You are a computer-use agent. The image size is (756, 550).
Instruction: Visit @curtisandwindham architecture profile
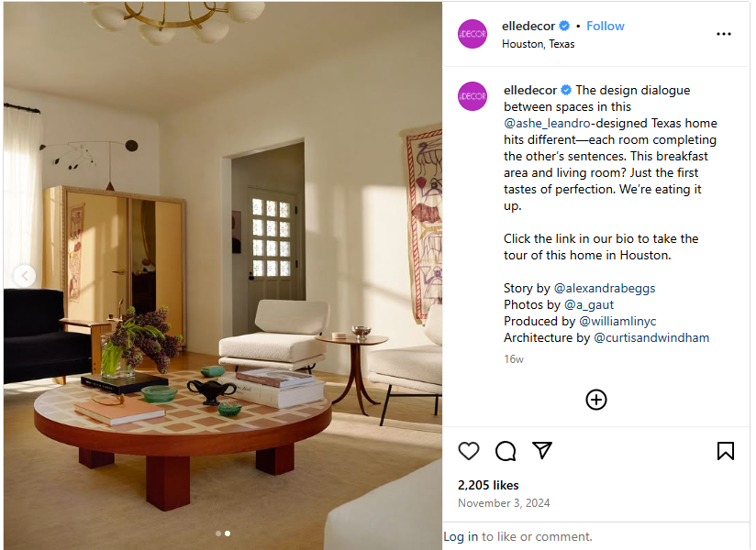click(x=650, y=337)
